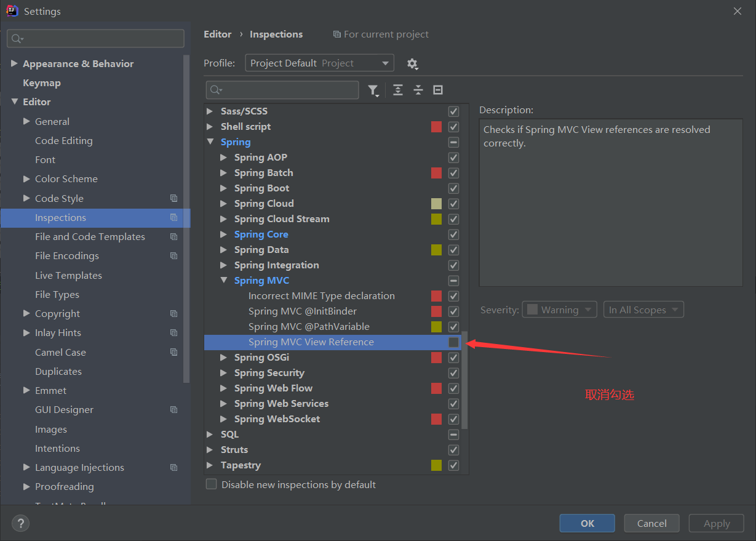Check Disable new inspections by default
Viewport: 756px width, 541px height.
[211, 484]
